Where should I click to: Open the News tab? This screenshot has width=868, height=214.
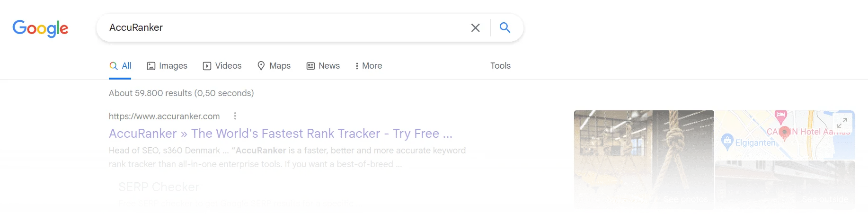[323, 66]
